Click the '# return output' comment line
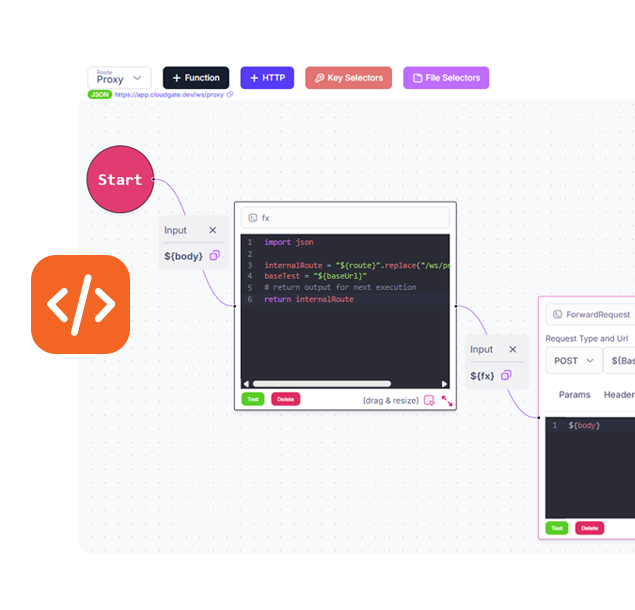 tap(340, 288)
